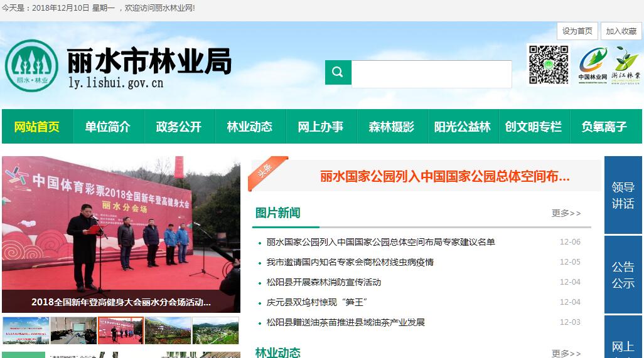Go to the 网站首页 tab
Image resolution: width=644 pixels, height=358 pixels.
coord(38,127)
